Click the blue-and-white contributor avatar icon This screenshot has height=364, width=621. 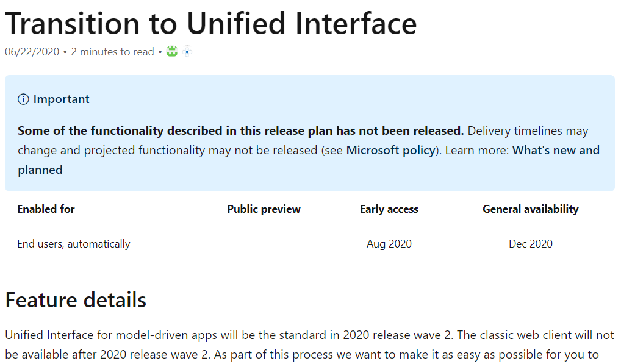(187, 51)
